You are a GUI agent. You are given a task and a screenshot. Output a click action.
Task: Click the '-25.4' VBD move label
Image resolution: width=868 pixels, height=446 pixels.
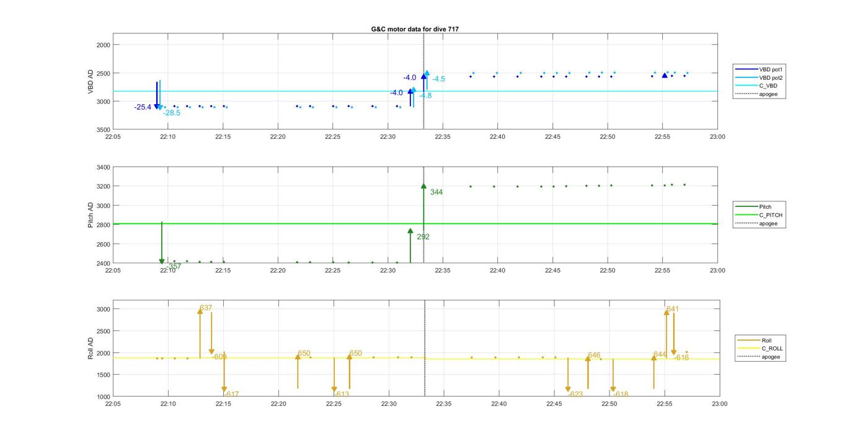coord(143,107)
